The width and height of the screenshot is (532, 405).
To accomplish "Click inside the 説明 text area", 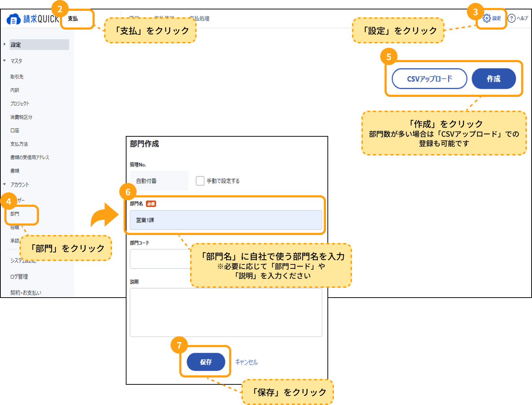I will tap(226, 313).
